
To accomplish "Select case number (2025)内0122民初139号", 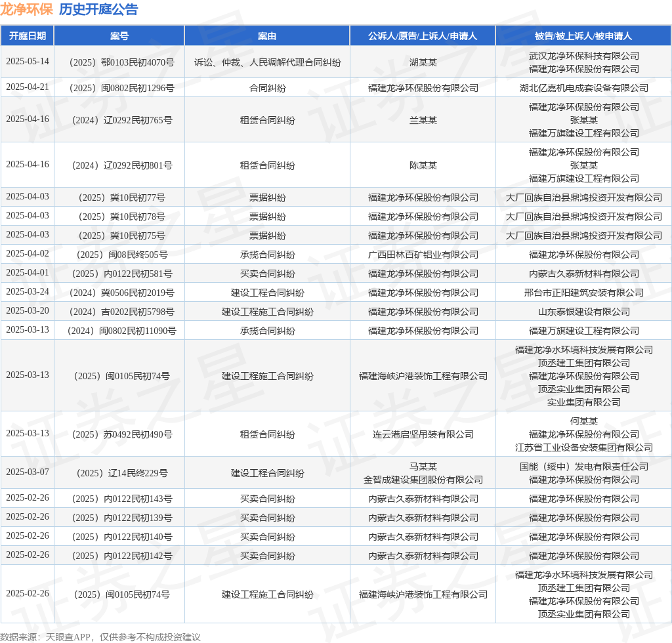I will [121, 518].
